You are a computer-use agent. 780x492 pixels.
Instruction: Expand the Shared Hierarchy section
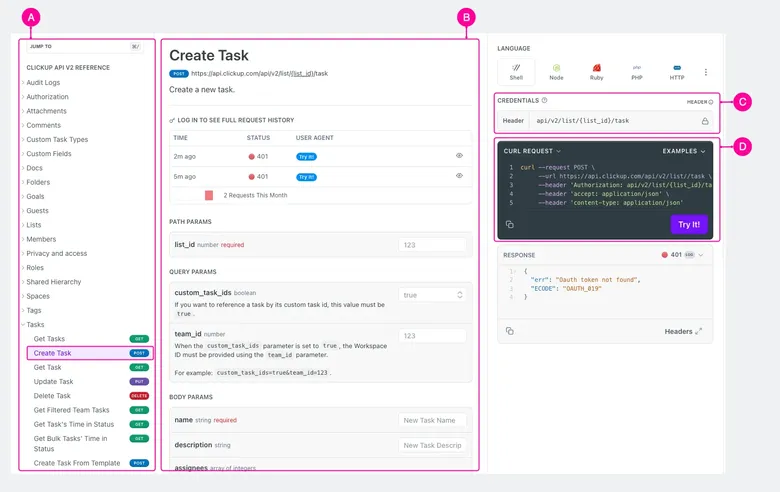[x=53, y=282]
